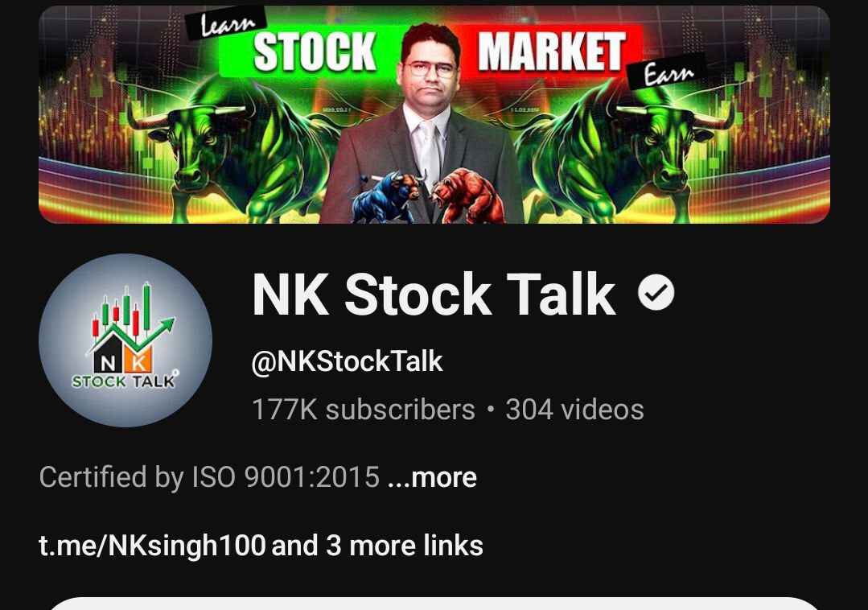Tap the 'Learn' tag on banner

[226, 24]
